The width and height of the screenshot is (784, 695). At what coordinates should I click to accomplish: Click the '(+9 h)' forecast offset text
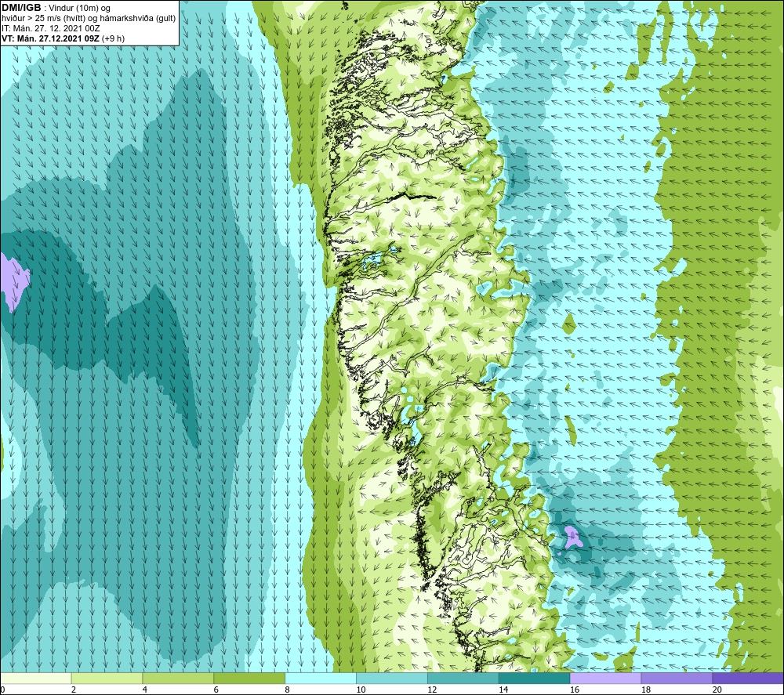[113, 38]
